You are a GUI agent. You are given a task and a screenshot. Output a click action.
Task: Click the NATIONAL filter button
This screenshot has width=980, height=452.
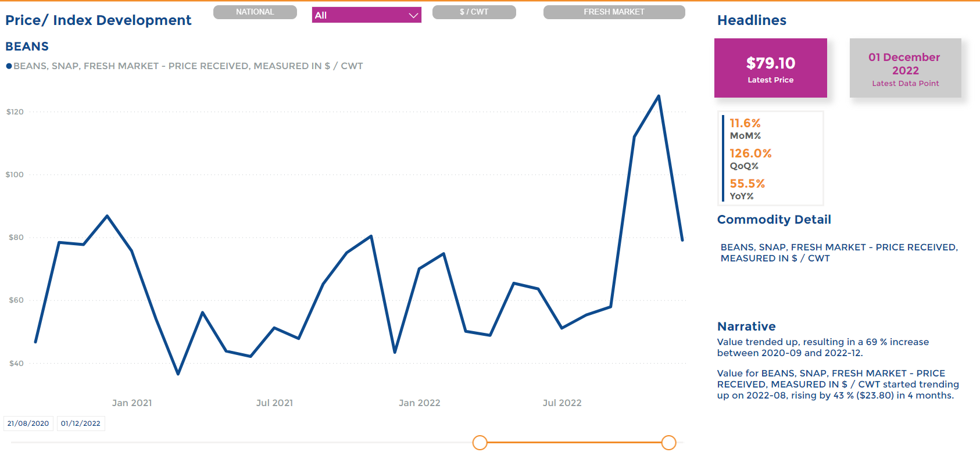click(x=255, y=12)
